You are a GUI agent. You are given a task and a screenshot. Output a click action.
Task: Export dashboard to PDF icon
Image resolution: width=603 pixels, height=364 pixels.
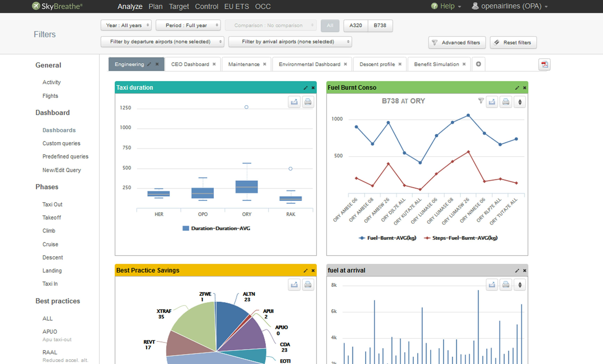tap(544, 64)
